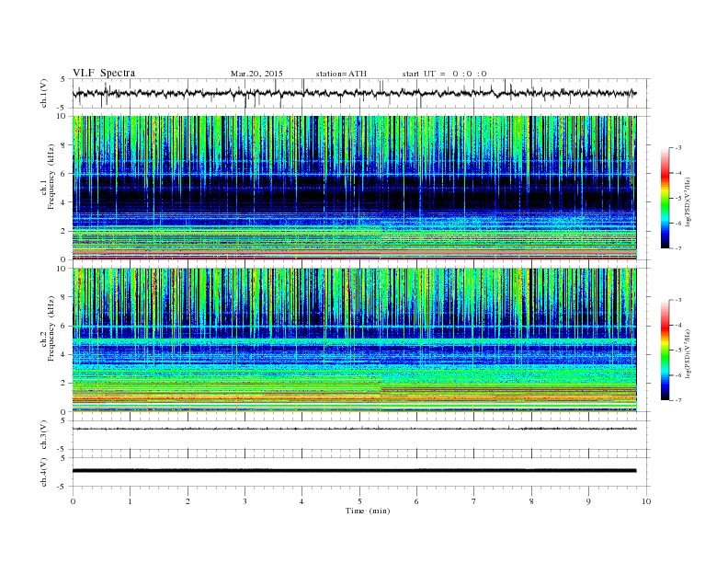Image resolution: width=728 pixels, height=563 pixels.
Task: Click time axis tick label 2
Action: tap(188, 501)
